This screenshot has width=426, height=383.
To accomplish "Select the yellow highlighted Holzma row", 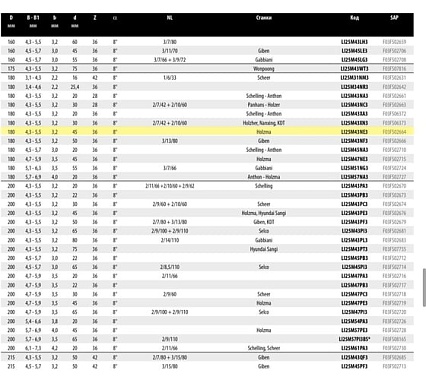I will tap(207, 132).
